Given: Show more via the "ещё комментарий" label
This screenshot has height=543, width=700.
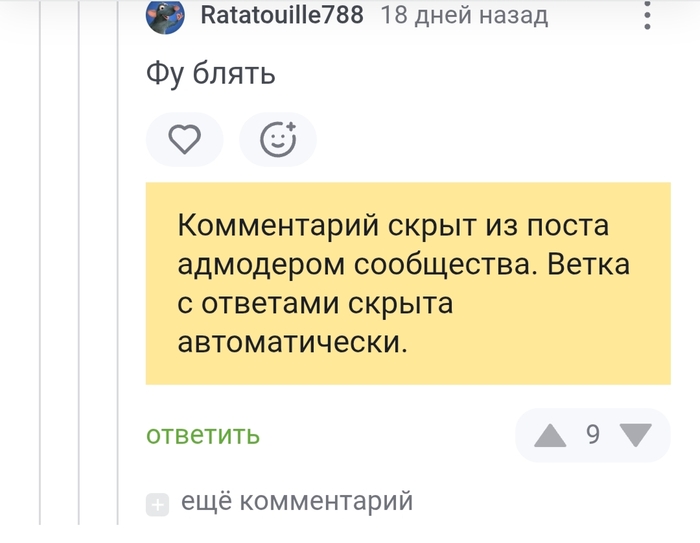Looking at the screenshot, I should click(296, 501).
